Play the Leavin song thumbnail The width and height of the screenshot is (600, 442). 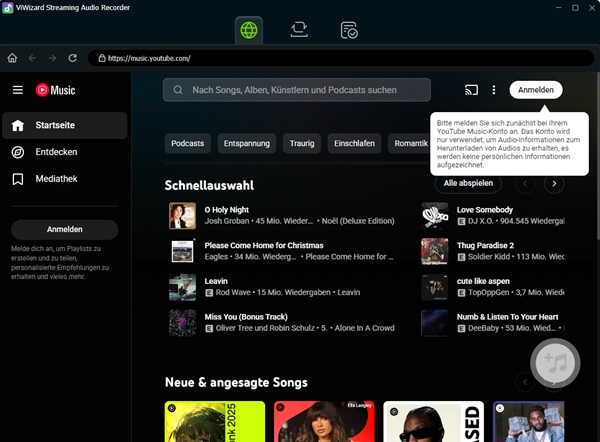pos(183,287)
